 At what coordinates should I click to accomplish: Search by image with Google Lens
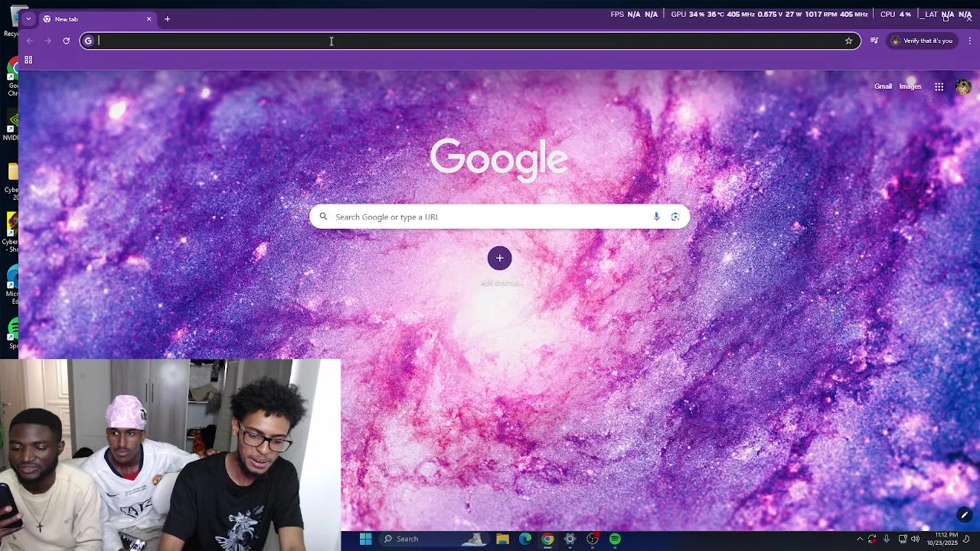675,217
